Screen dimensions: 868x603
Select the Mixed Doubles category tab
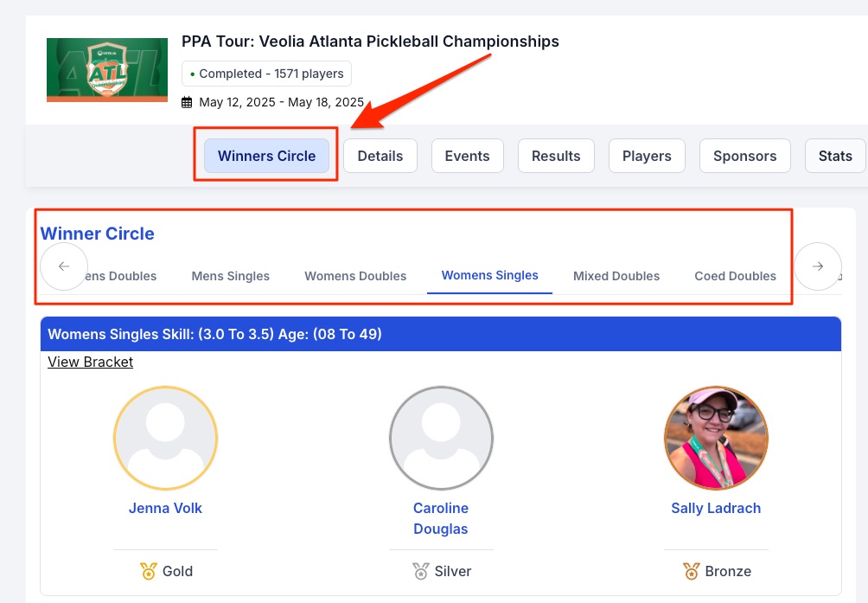616,276
